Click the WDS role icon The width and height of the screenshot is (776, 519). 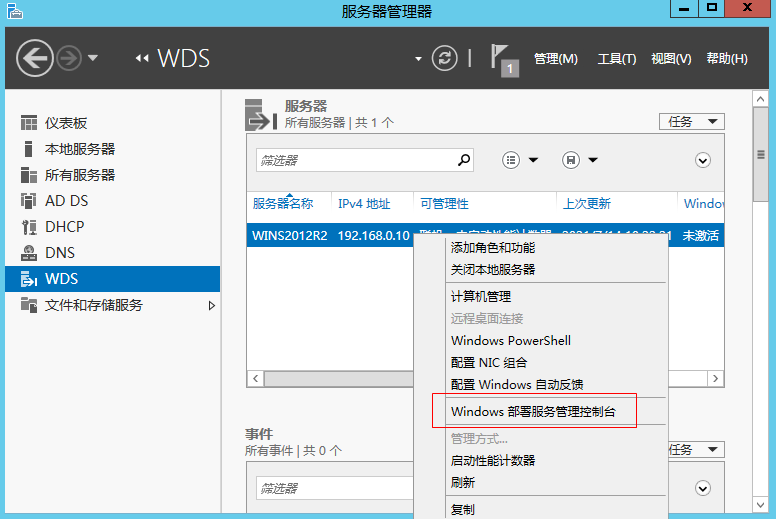pyautogui.click(x=29, y=279)
